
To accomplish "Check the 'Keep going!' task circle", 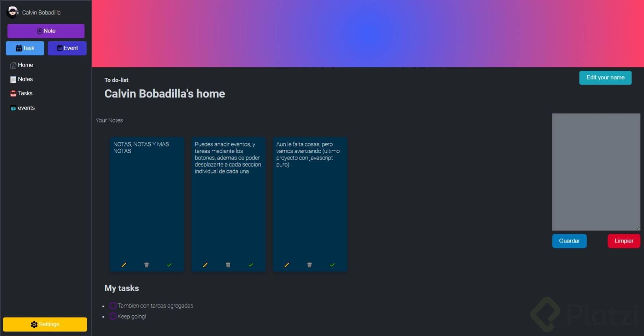I will [113, 316].
